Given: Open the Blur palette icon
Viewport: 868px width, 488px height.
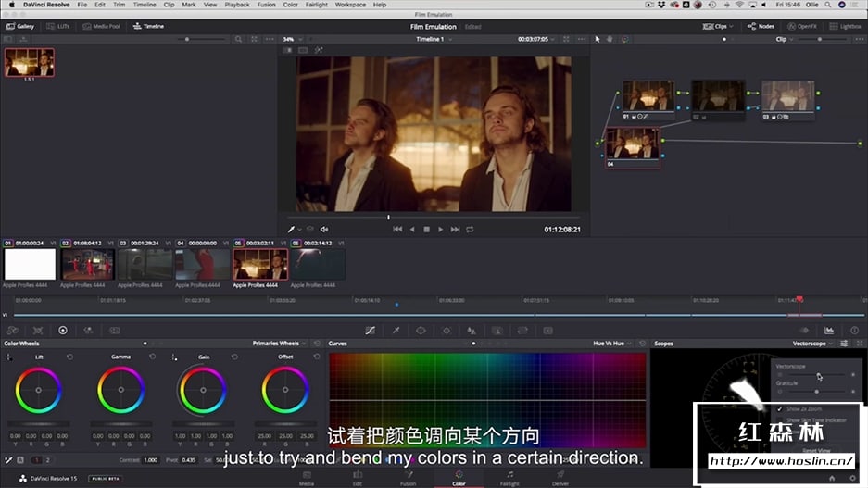Looking at the screenshot, I should pos(472,331).
